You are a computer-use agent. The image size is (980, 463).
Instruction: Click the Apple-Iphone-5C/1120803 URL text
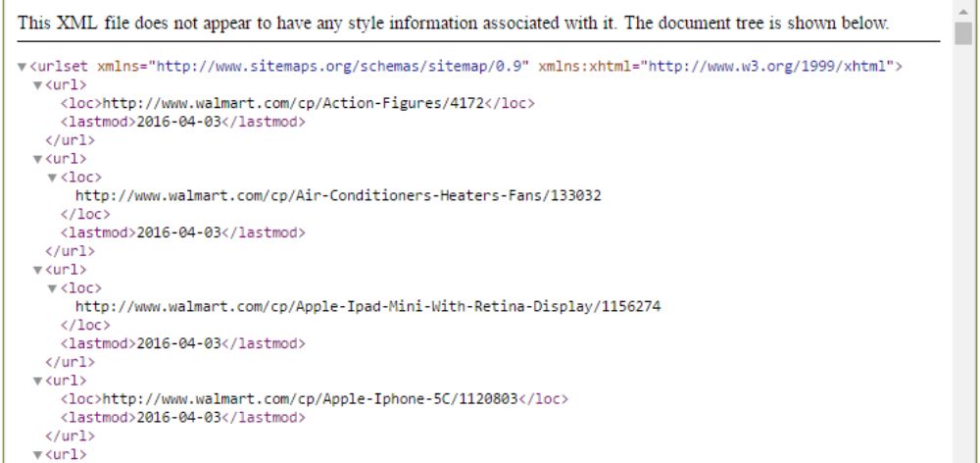[x=310, y=398]
